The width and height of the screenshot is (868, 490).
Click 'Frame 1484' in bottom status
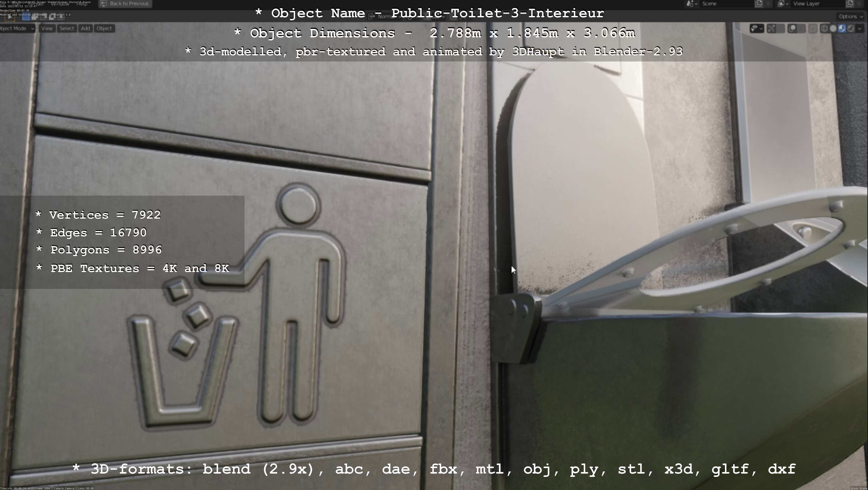click(x=42, y=488)
